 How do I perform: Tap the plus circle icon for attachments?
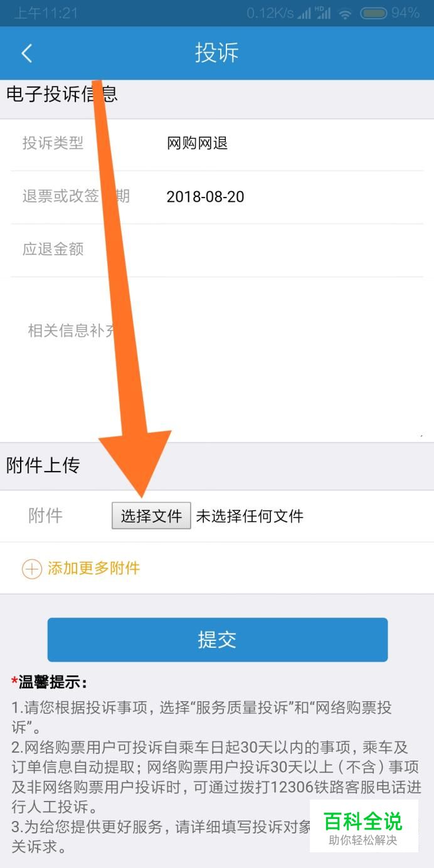(31, 569)
